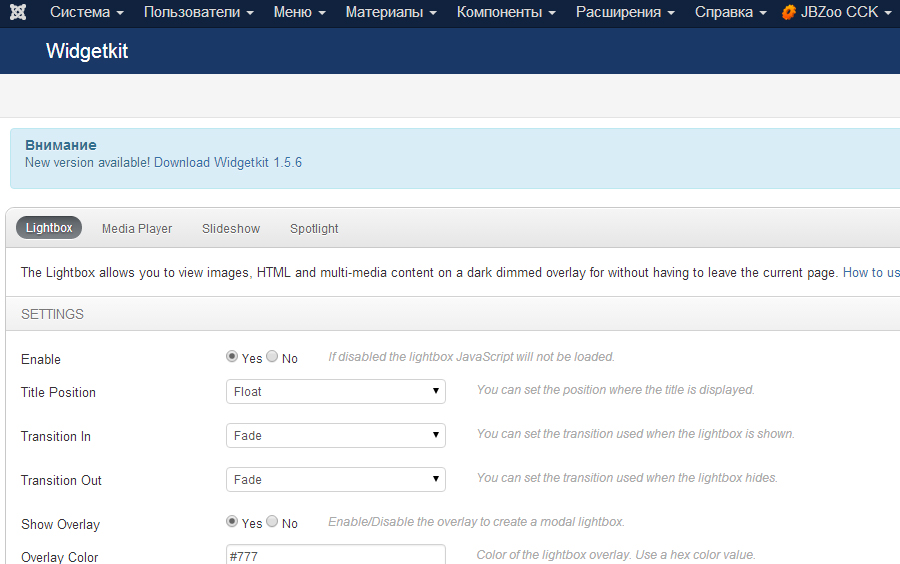The height and width of the screenshot is (564, 900).
Task: Select the Lightbox tab
Action: point(49,228)
